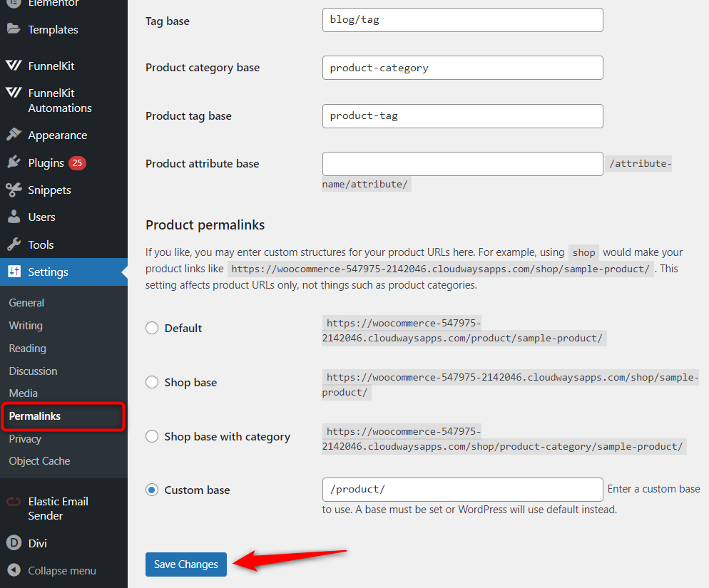Click the Templates folder icon
709x588 pixels.
[14, 29]
